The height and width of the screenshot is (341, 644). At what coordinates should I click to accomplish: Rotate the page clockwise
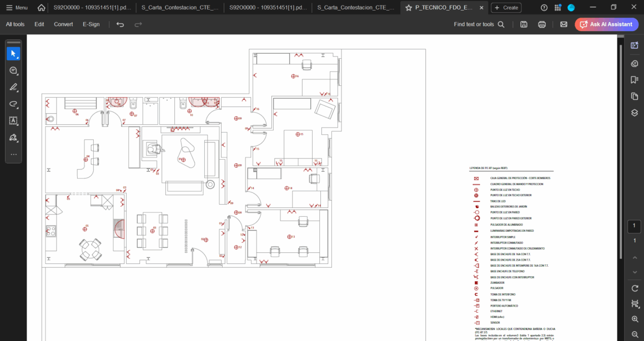tap(635, 288)
